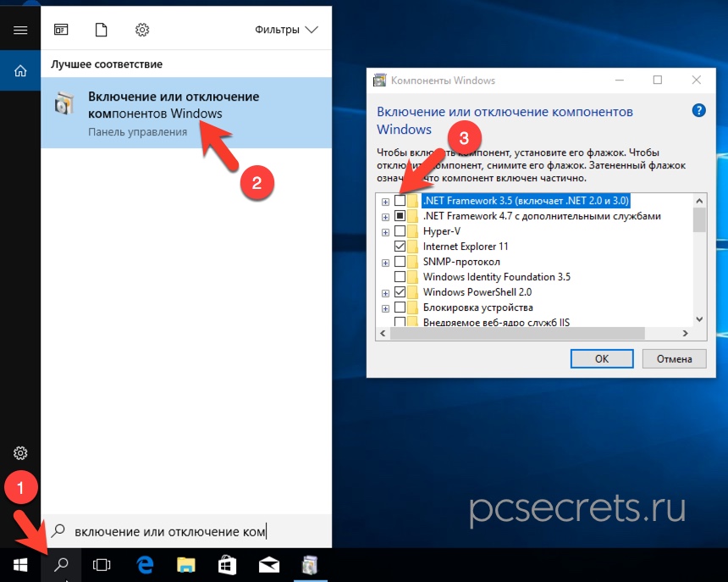728x582 pixels.
Task: Open the settings gear in the search sidebar
Action: tap(20, 453)
